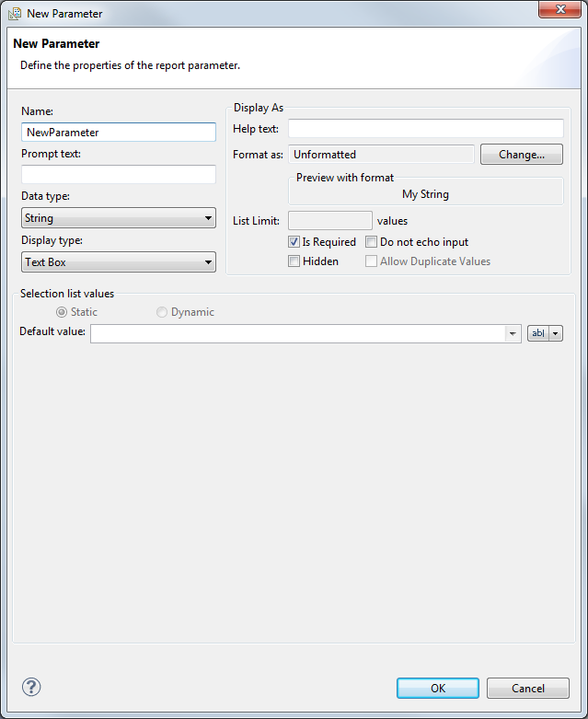Click 'Define the properties of the report parameter.' text
This screenshot has width=588, height=719.
coord(130,65)
